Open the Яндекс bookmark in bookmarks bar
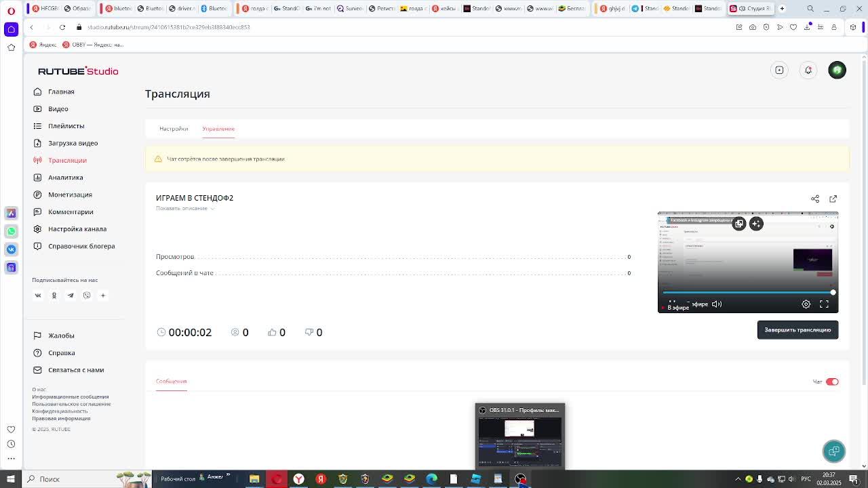The width and height of the screenshot is (868, 488). pos(43,45)
